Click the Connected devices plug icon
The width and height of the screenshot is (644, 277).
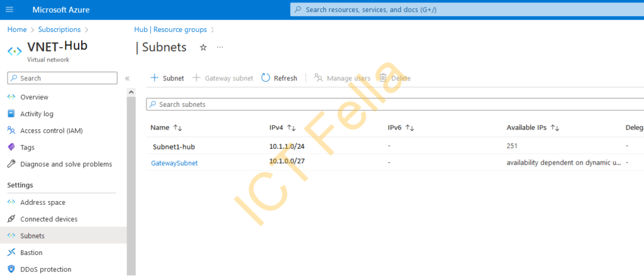click(11, 219)
